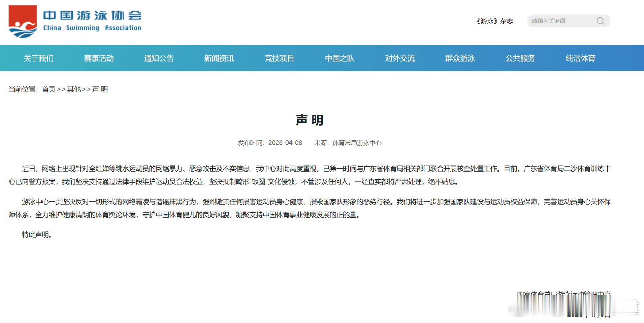The width and height of the screenshot is (644, 323).
Task: Open the 纯洁体育 section
Action: coord(580,58)
